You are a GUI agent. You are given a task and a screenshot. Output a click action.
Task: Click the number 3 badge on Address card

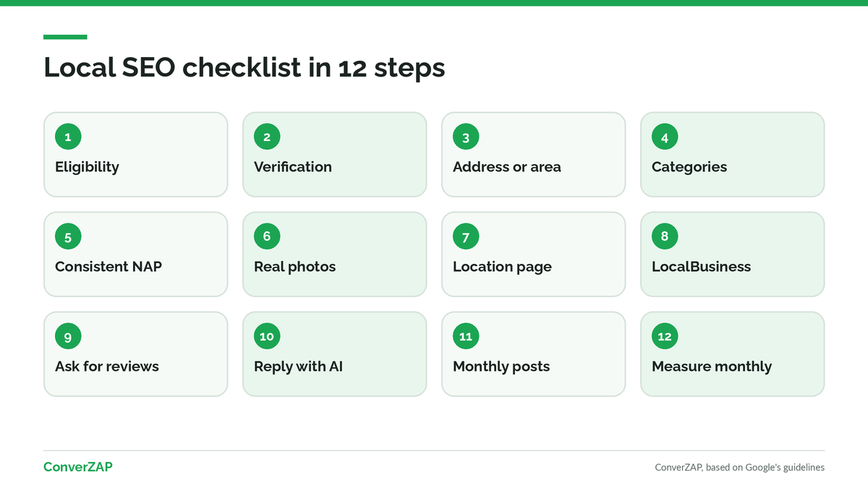[x=466, y=137]
